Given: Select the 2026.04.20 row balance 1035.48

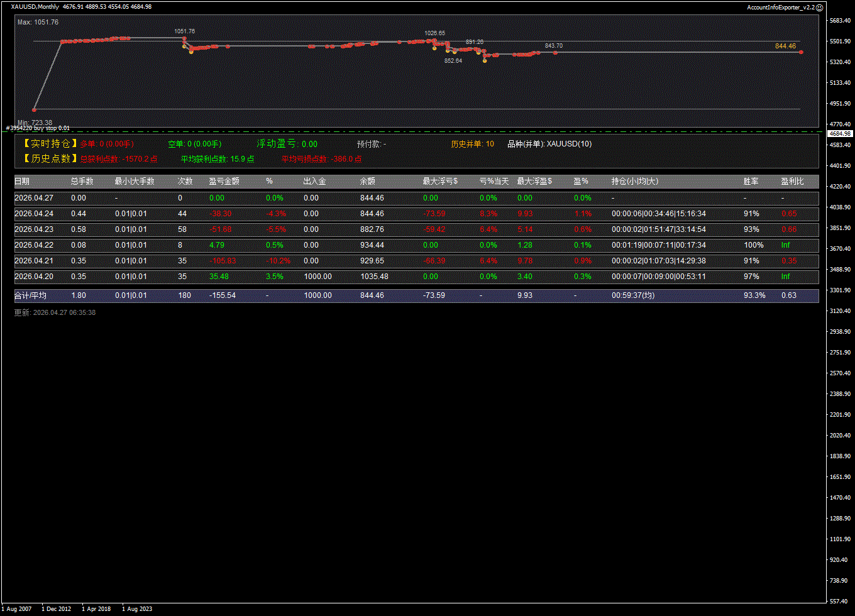Looking at the screenshot, I should pyautogui.click(x=374, y=277).
